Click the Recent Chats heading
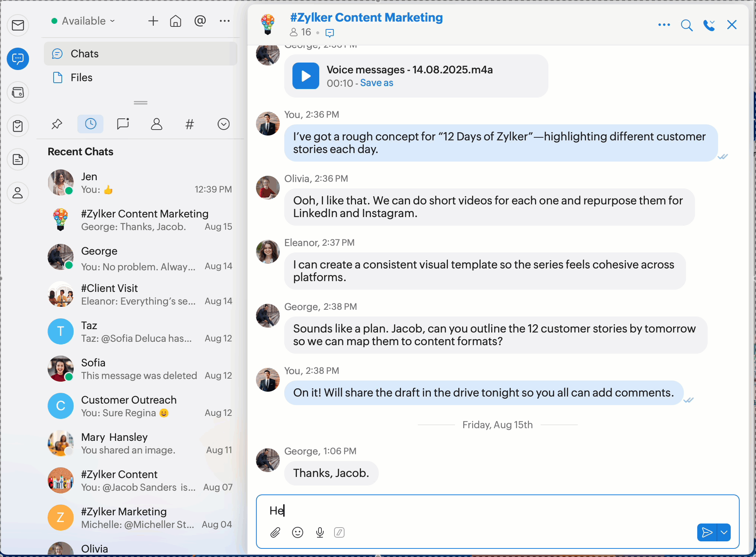The image size is (756, 557). [80, 152]
